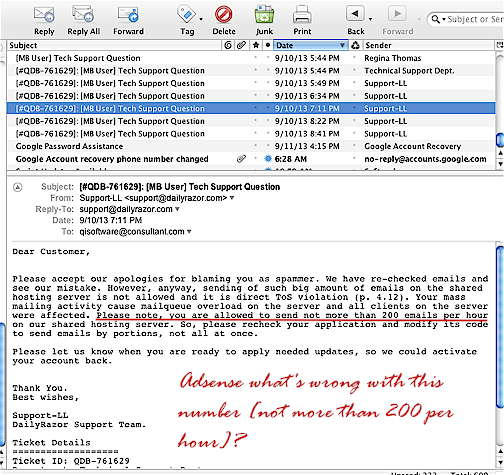Viewport: 504px width, 475px height.
Task: Click the search magnifier icon
Action: click(x=435, y=19)
